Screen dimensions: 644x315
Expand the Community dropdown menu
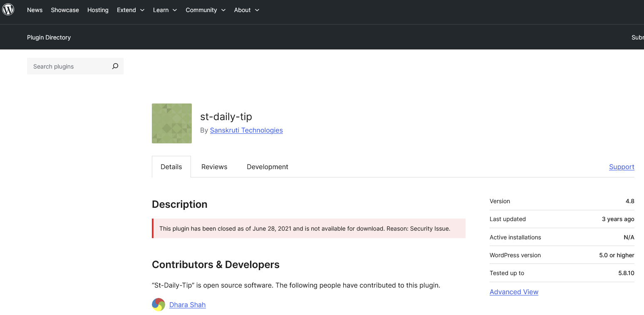pyautogui.click(x=206, y=10)
